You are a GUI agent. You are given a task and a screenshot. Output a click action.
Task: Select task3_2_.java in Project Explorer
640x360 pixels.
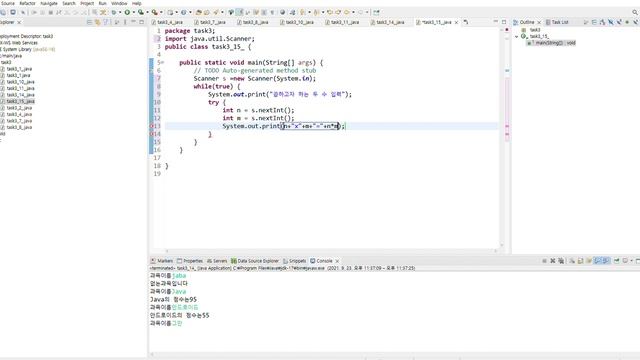pos(19,108)
